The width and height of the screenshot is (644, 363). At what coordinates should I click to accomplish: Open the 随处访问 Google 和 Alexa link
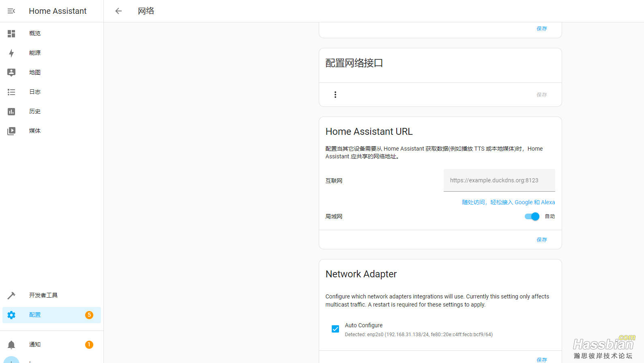coord(509,202)
